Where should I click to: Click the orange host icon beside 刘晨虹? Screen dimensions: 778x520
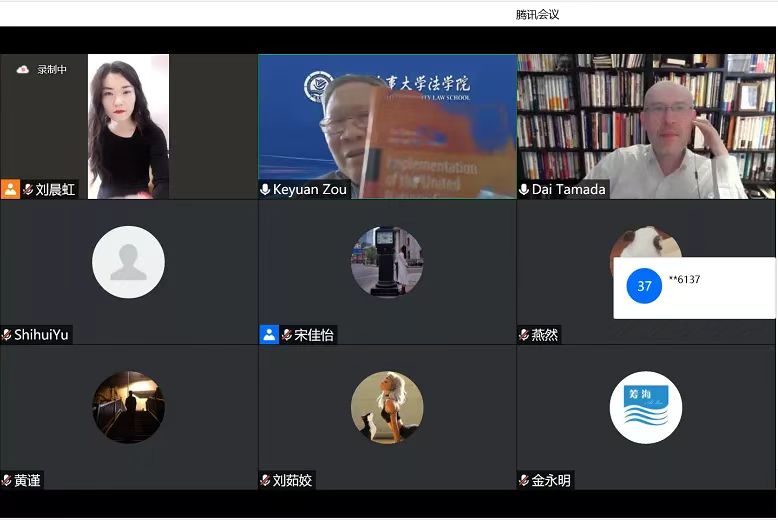(10, 189)
